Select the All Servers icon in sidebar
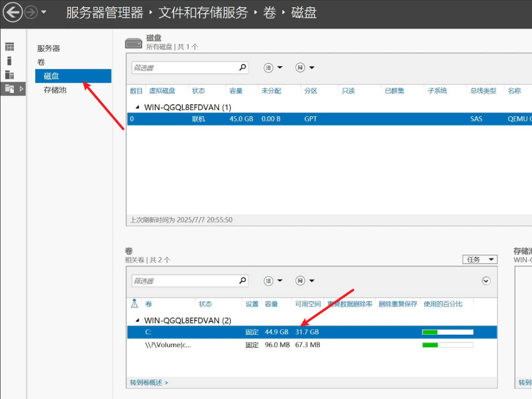Screen dimensions: 532x399 [10, 75]
